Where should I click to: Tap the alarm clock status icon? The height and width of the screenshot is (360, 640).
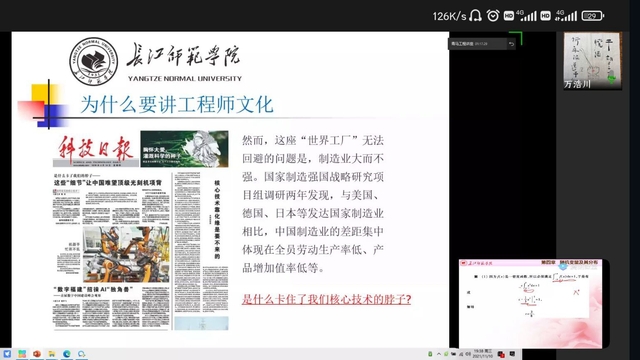tap(493, 16)
